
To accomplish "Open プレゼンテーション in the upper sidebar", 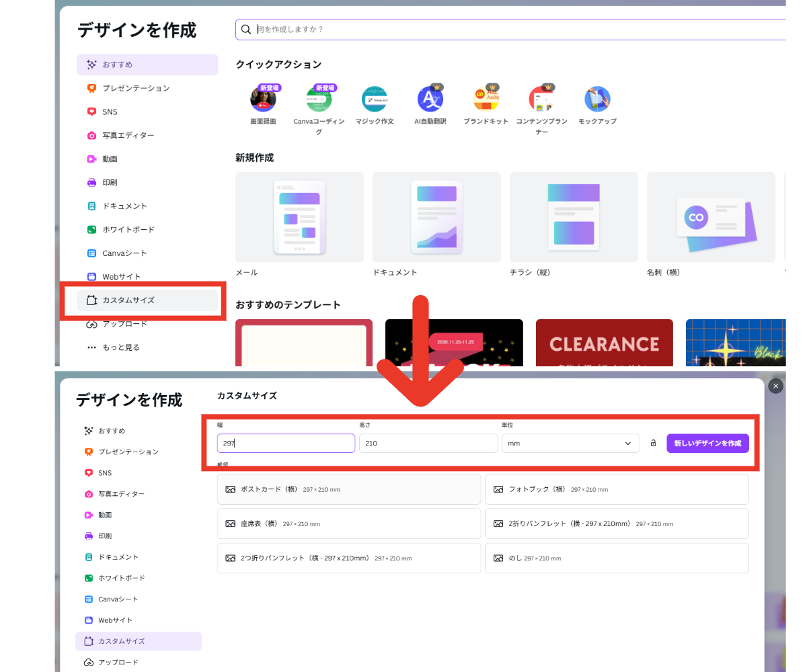I will (136, 88).
